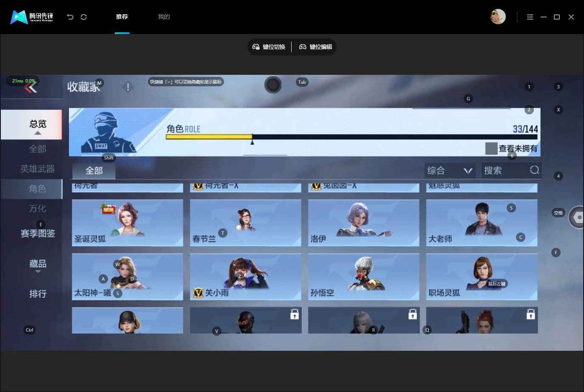
Task: Click the 空格 key mapping marker
Action: (x=558, y=213)
